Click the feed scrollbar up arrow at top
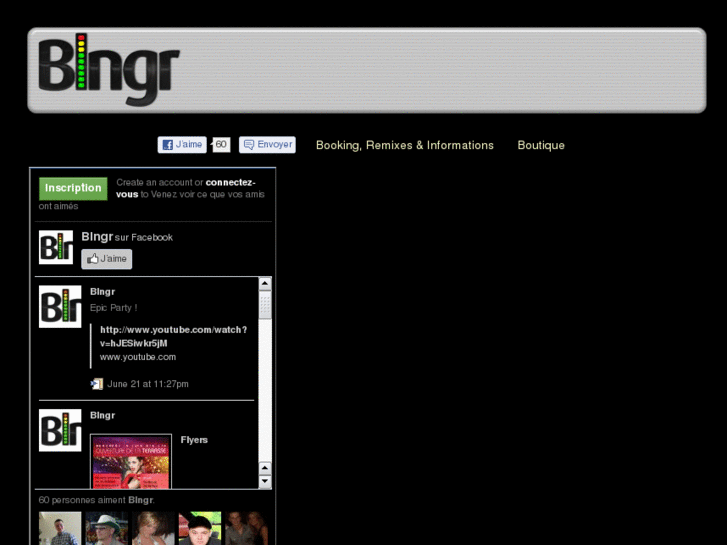This screenshot has width=727, height=545. 265,283
